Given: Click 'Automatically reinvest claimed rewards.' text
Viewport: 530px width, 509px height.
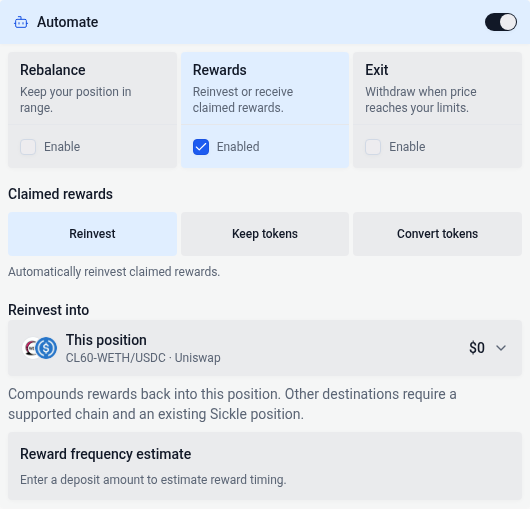Looking at the screenshot, I should click(x=114, y=272).
